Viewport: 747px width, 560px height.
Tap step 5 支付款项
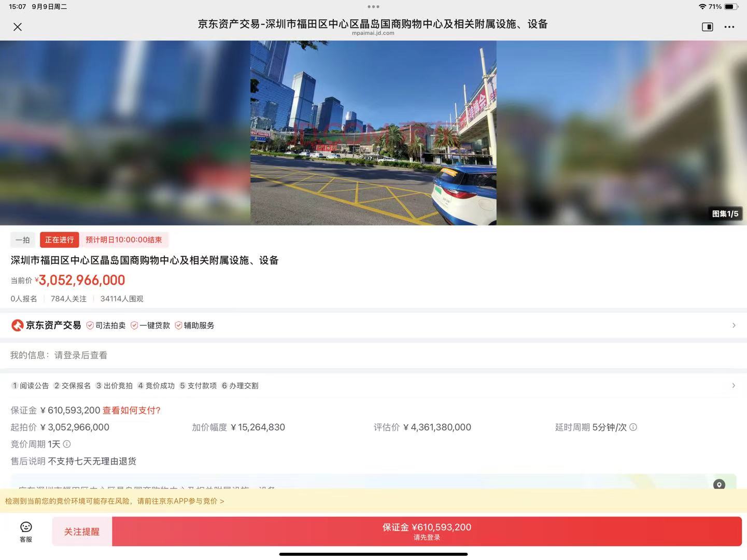[x=198, y=386]
